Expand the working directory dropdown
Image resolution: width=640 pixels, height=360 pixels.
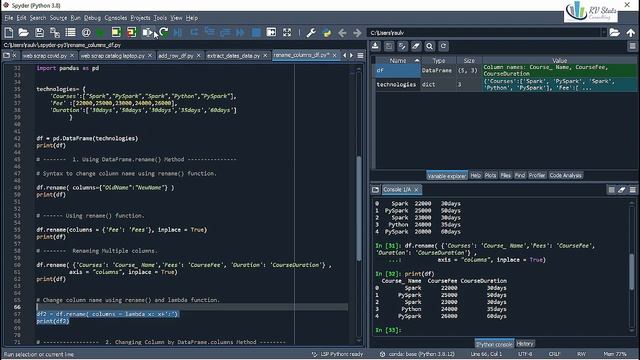[604, 33]
